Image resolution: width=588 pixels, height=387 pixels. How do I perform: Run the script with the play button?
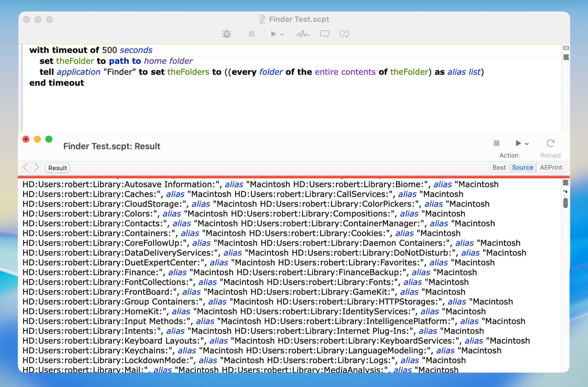click(x=273, y=34)
